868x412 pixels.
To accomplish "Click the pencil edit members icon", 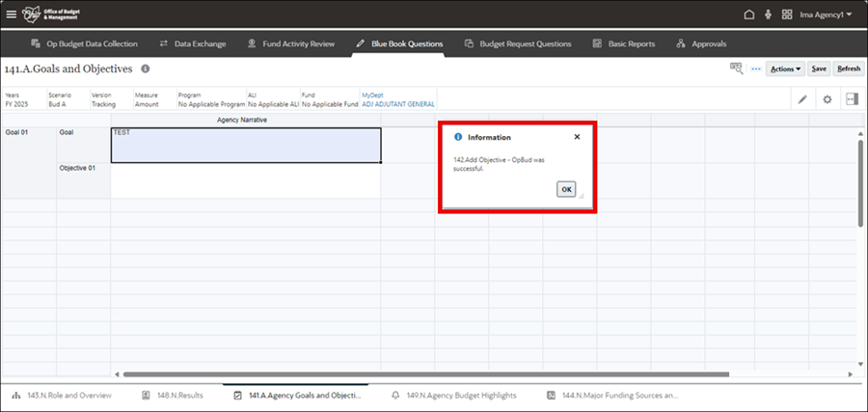I will tap(802, 99).
